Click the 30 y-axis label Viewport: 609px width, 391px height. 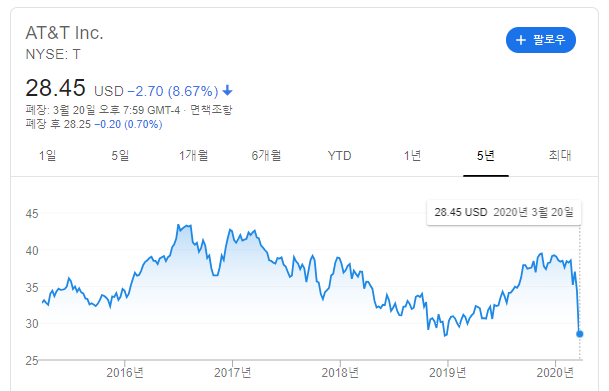(x=32, y=323)
